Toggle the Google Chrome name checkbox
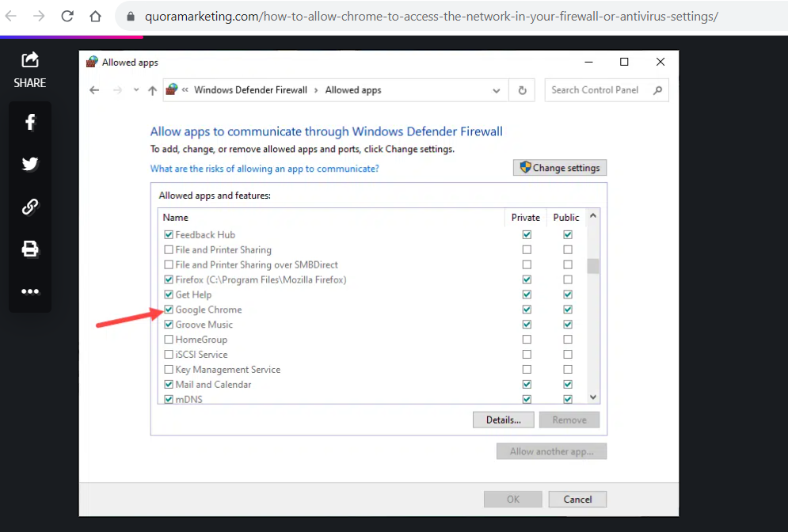This screenshot has height=532, width=788. pos(169,310)
